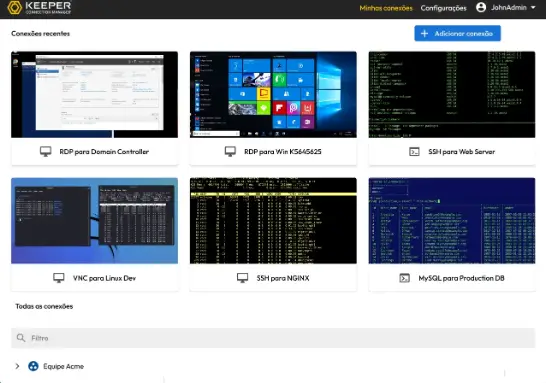
Task: Open the MySQL Production DB thumbnail preview
Action: (x=452, y=221)
